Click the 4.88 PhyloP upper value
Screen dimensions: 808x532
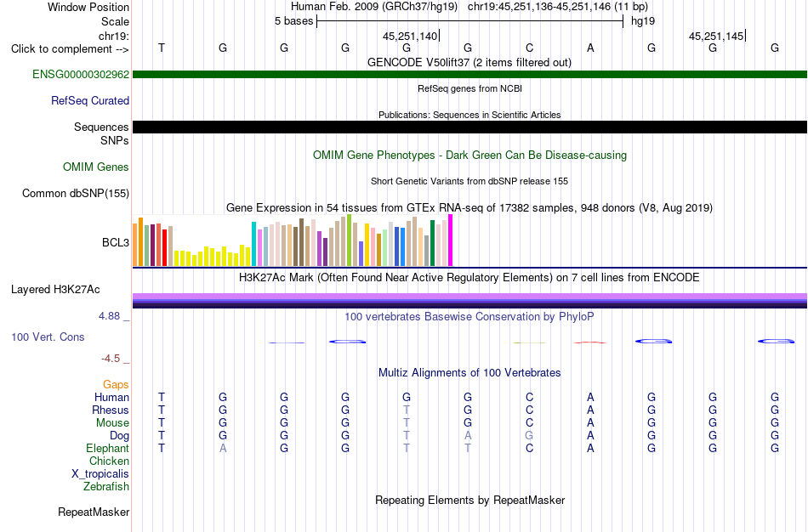tap(109, 315)
